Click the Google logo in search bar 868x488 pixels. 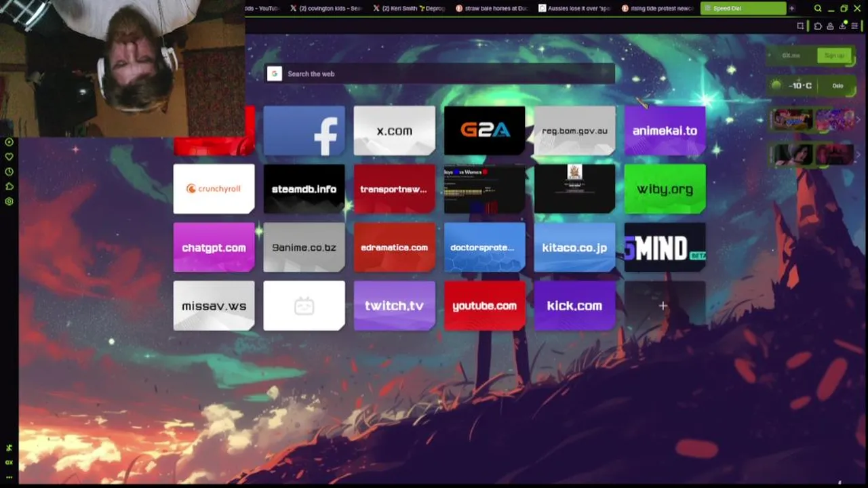pyautogui.click(x=274, y=74)
